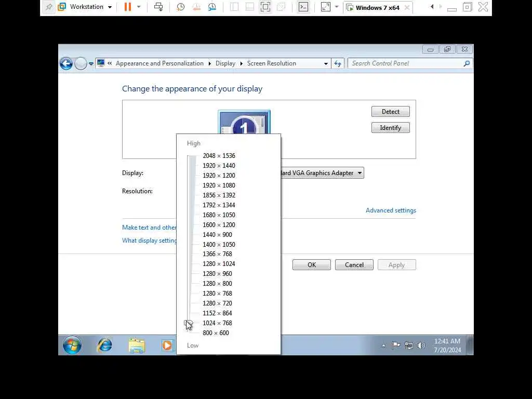Click Screen Resolution in the address bar
This screenshot has height=399, width=532.
click(x=271, y=63)
